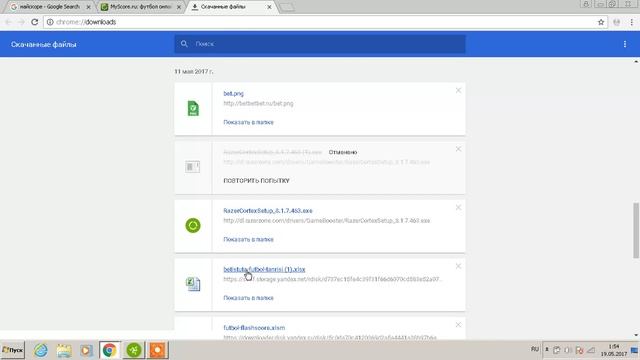Click the vertical scrollbar thumb
Viewport: 640px width, 360px height.
636,230
